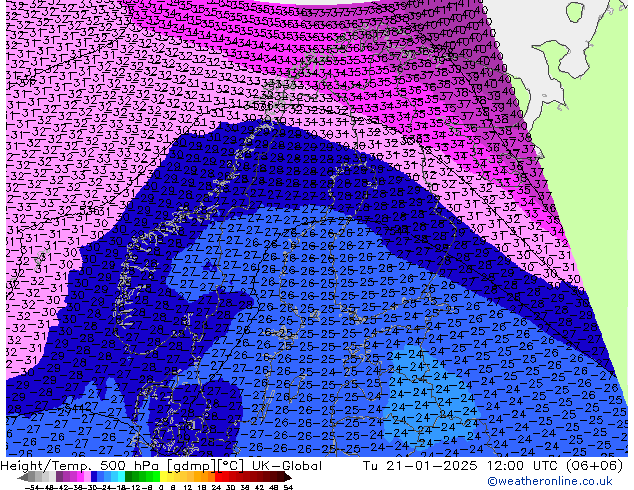Select the cyan legend swatch near -18
Screen dimensions: 634x490
pyautogui.click(x=121, y=476)
